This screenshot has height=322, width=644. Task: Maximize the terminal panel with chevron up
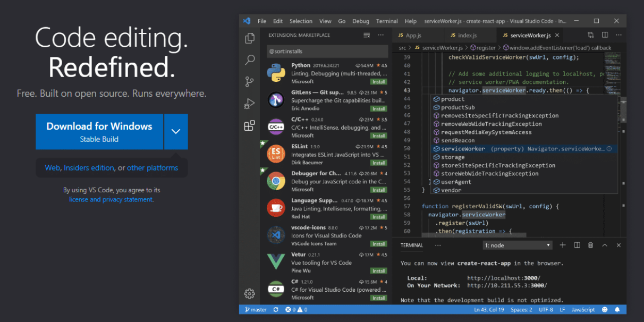[605, 245]
